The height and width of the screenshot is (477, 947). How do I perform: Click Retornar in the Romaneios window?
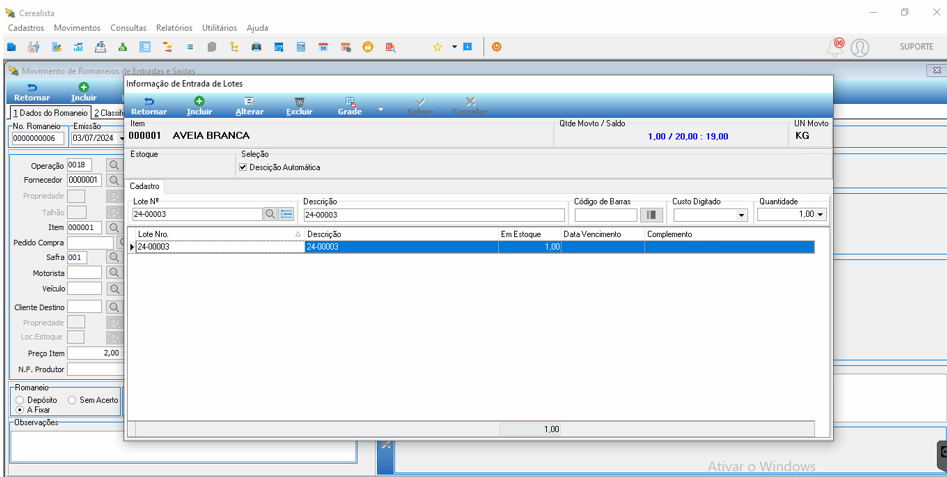(x=32, y=92)
